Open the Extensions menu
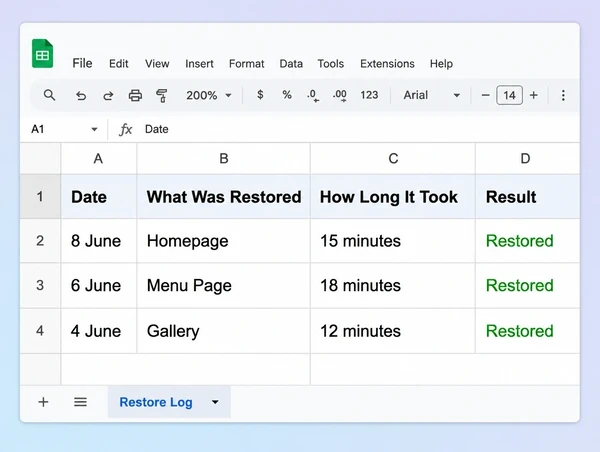 pyautogui.click(x=387, y=64)
